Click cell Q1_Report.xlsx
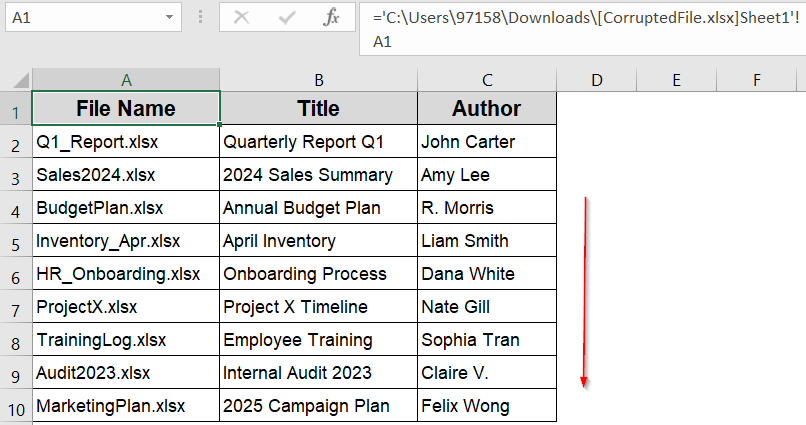This screenshot has width=806, height=425. click(126, 142)
